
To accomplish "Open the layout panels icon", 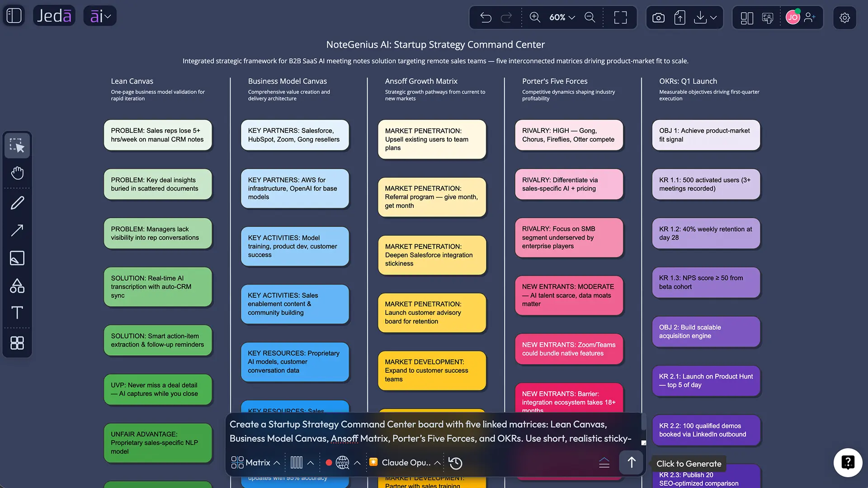I will point(747,18).
